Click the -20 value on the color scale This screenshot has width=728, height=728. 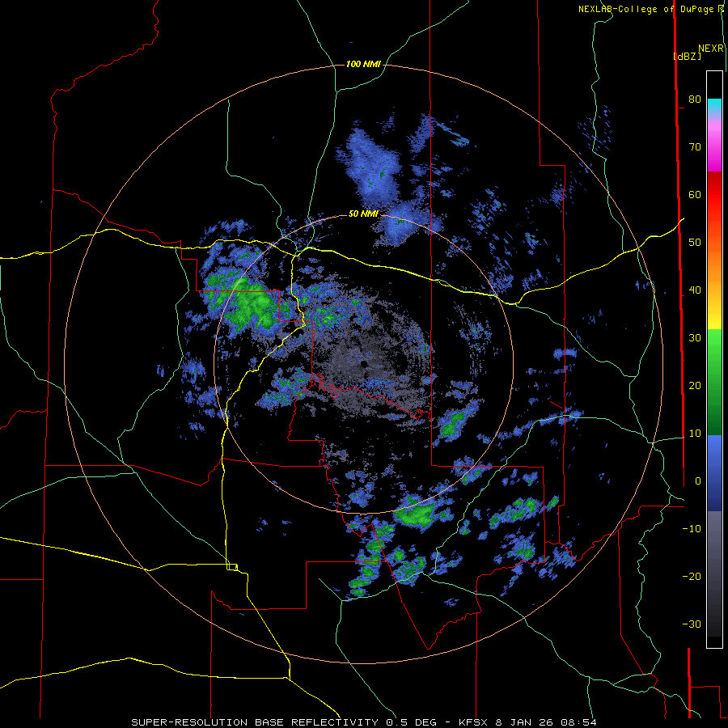[692, 576]
